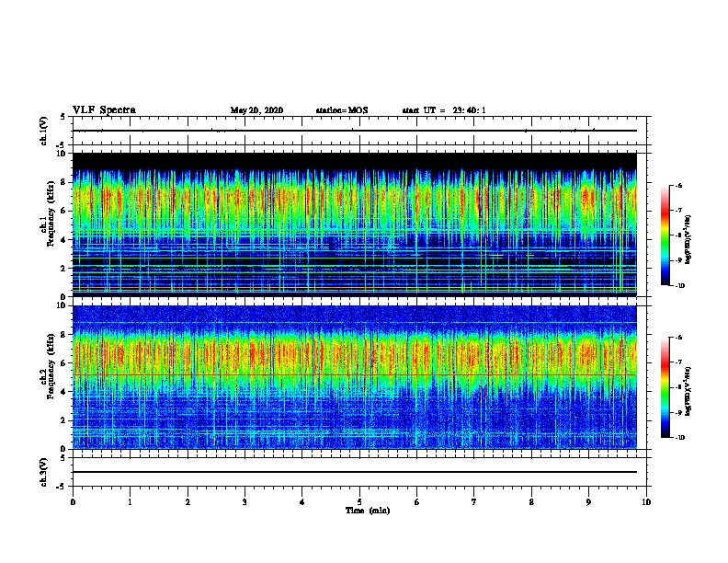The image size is (728, 563).
Task: Click the ch.2 frequency tick label "4"
Action: [64, 392]
